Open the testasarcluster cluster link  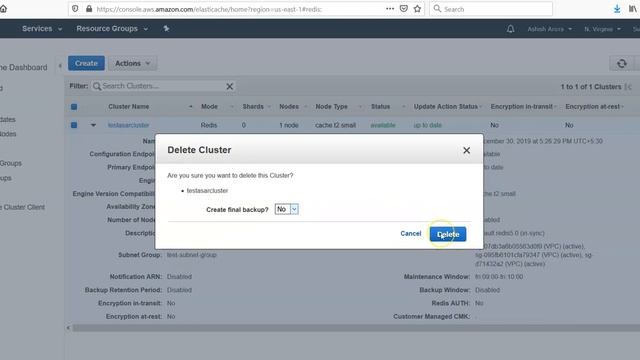point(128,125)
